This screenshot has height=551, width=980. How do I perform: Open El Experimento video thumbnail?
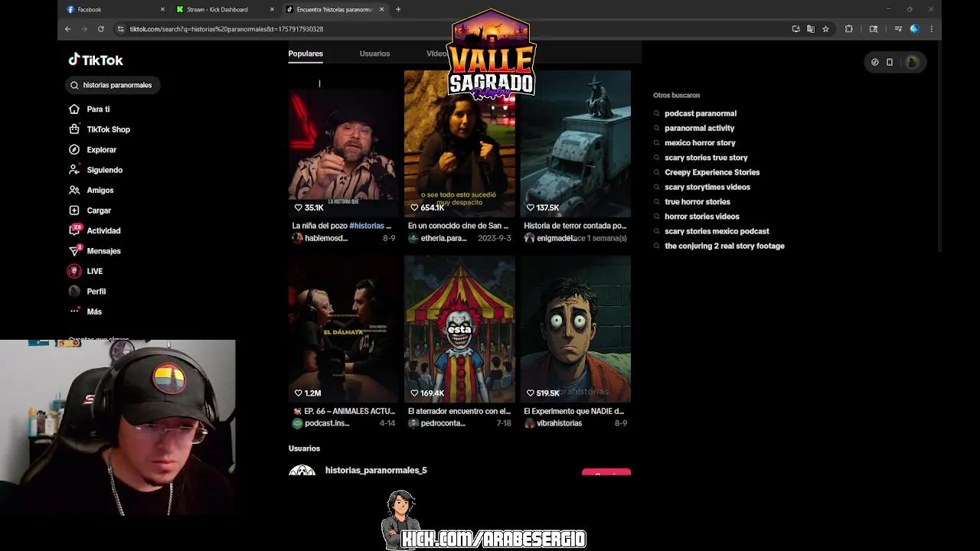click(x=575, y=329)
